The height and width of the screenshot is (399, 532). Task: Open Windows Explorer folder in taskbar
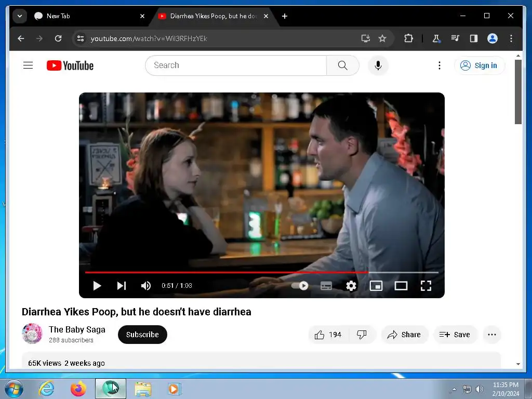tap(143, 389)
